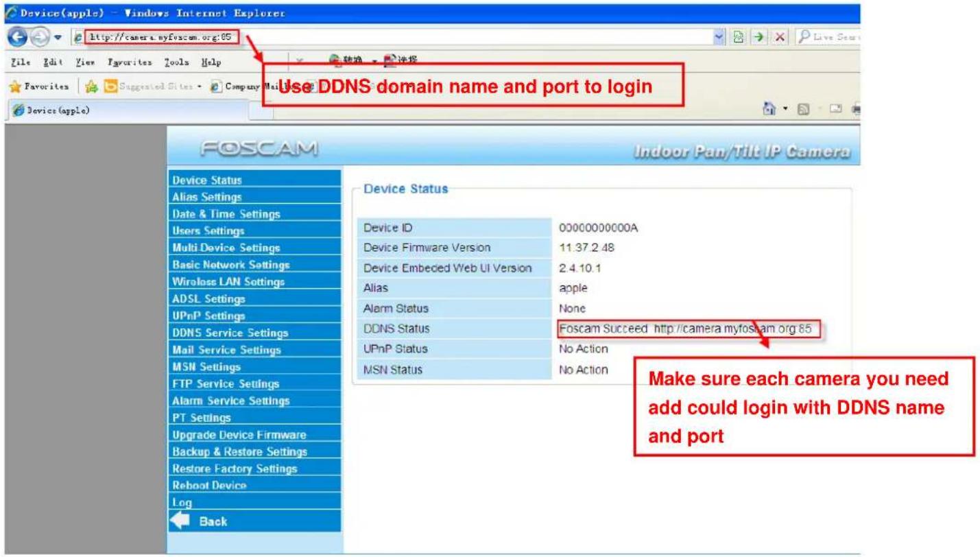
Task: Click the Alias value apple
Action: pyautogui.click(x=573, y=288)
